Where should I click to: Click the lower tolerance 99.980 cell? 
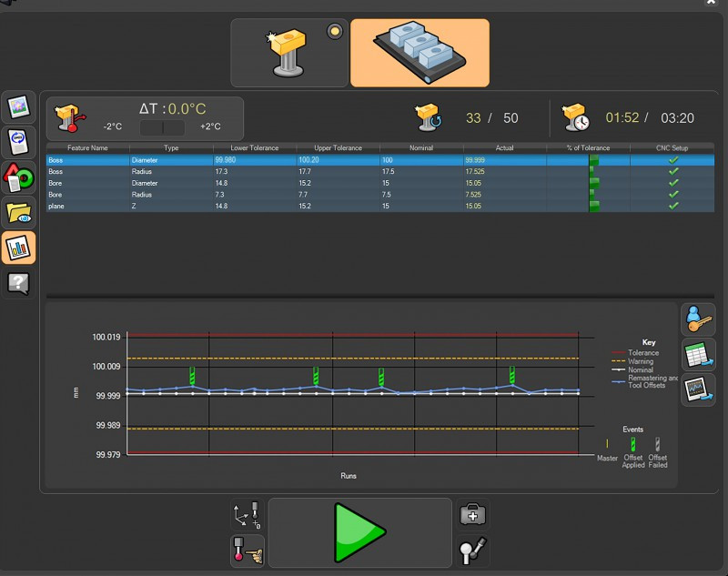[x=255, y=160]
